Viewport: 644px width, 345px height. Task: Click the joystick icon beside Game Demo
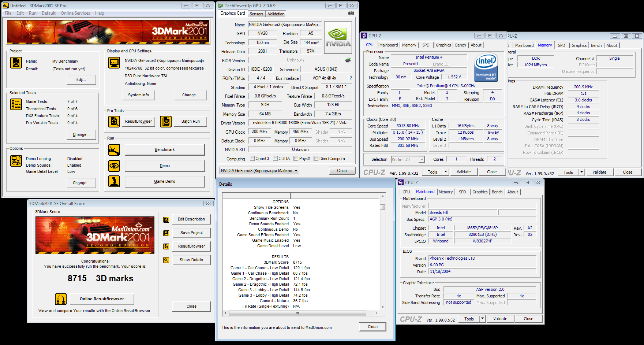(114, 181)
